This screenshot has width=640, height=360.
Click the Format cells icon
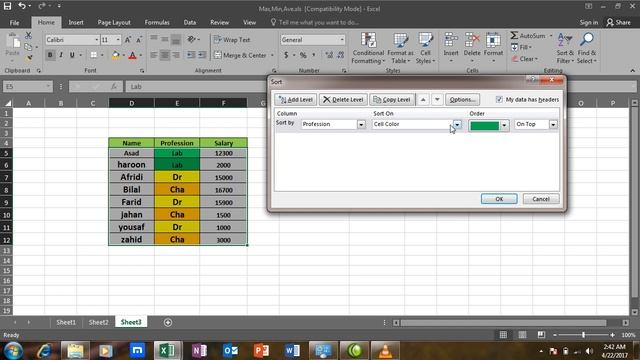click(493, 41)
